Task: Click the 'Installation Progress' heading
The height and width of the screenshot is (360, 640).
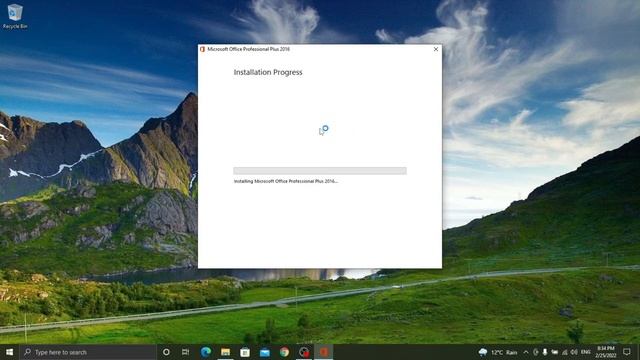Action: [268, 72]
